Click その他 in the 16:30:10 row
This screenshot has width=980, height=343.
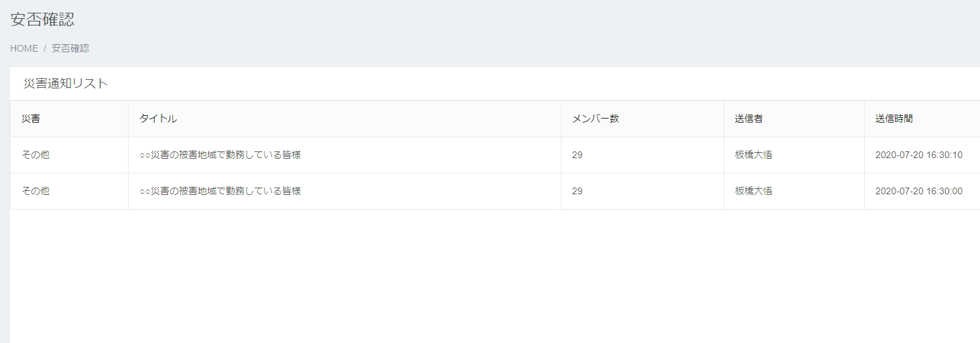pyautogui.click(x=36, y=155)
